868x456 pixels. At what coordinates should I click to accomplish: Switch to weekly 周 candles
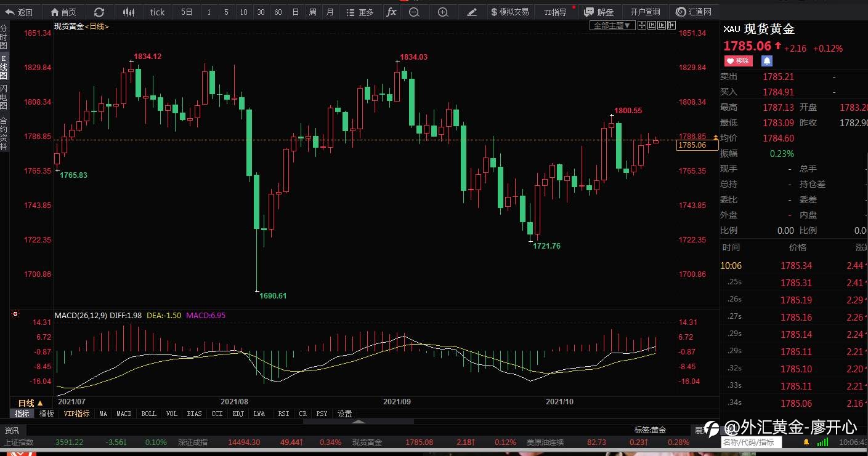[313, 12]
